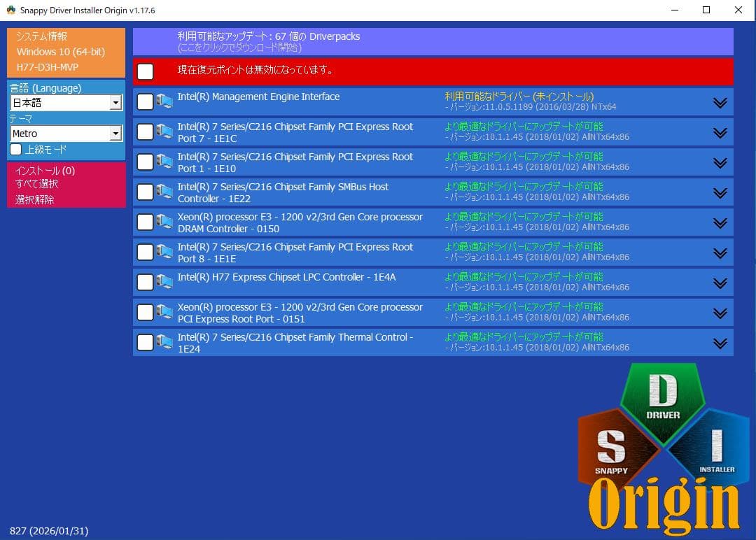Click device icon beside Thermal Control - 1E24
This screenshot has width=756, height=540.
point(164,342)
